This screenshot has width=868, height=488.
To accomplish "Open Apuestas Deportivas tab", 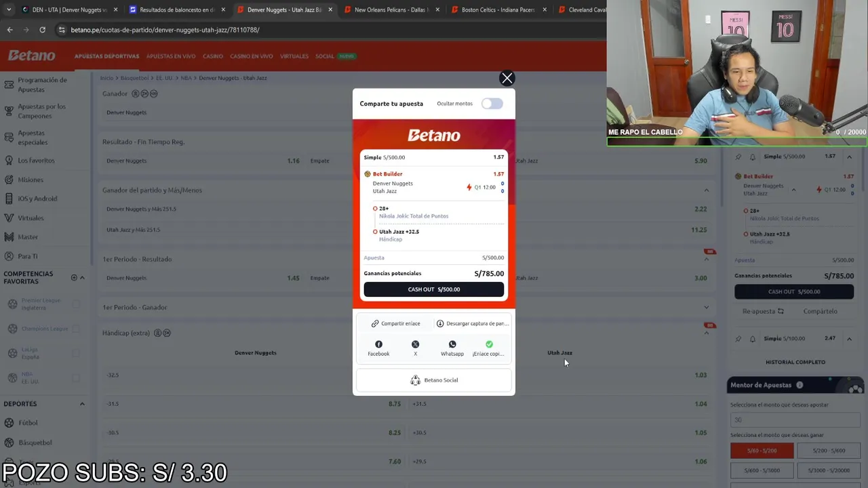I will click(x=106, y=56).
